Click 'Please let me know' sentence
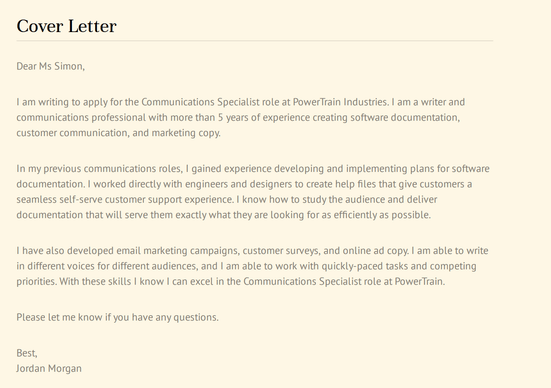Viewport: 551px width, 388px height. 117,317
